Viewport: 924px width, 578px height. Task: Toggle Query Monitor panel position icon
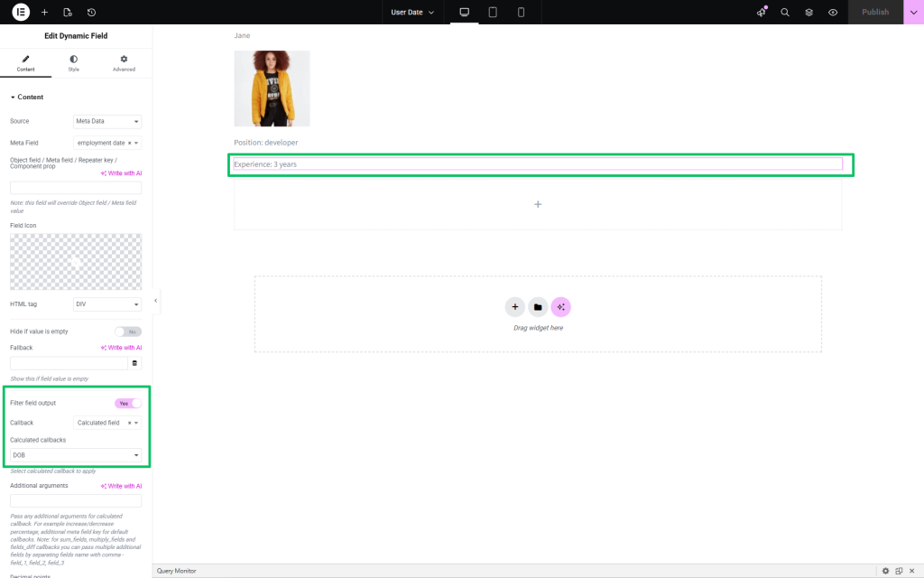coord(899,571)
